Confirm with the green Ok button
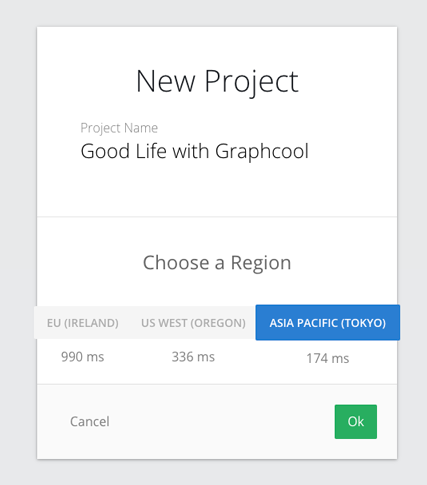 pos(356,422)
